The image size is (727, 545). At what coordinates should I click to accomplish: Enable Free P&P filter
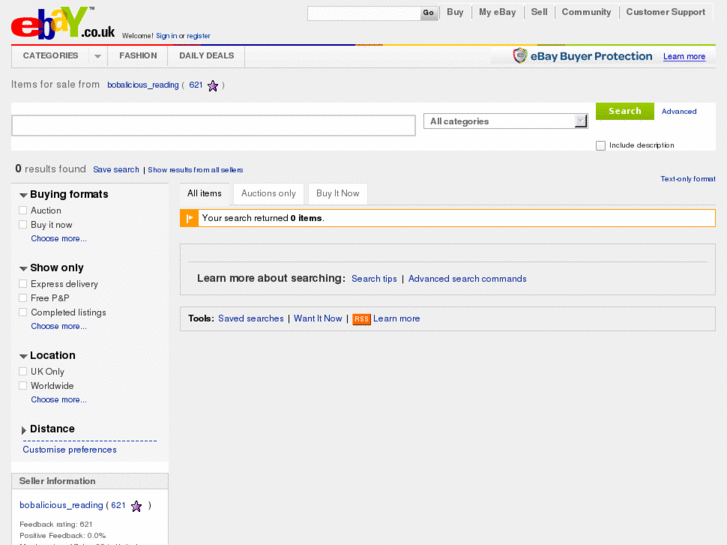click(x=23, y=298)
